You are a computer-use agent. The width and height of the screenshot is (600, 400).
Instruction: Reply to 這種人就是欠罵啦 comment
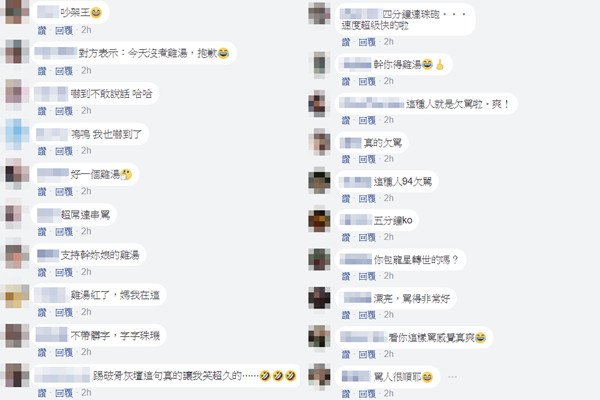(x=367, y=120)
